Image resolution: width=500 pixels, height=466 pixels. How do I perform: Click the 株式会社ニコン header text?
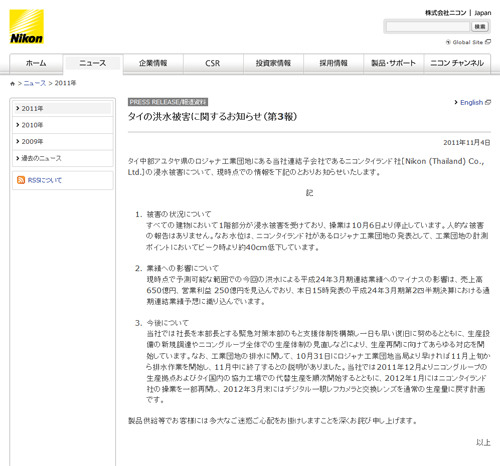(x=446, y=13)
